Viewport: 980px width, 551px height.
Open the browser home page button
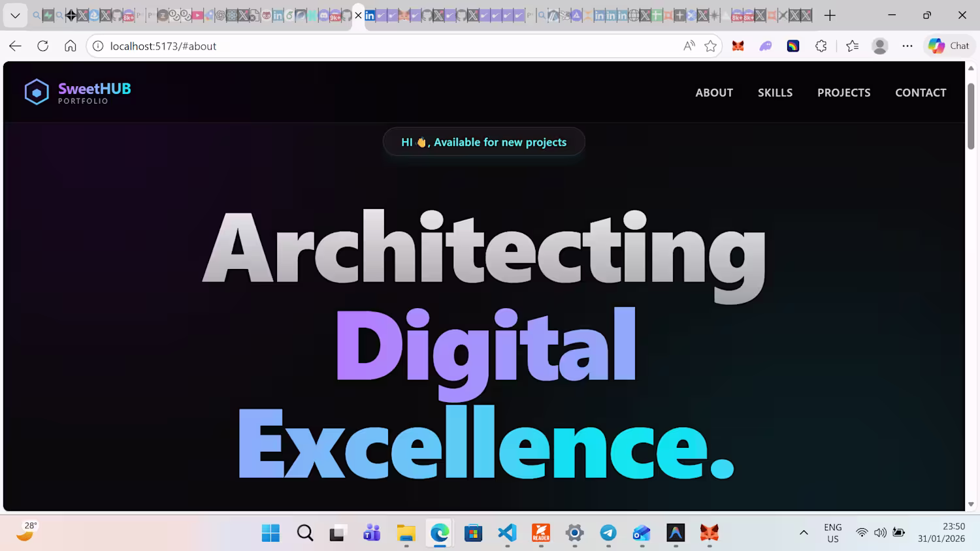pos(71,46)
